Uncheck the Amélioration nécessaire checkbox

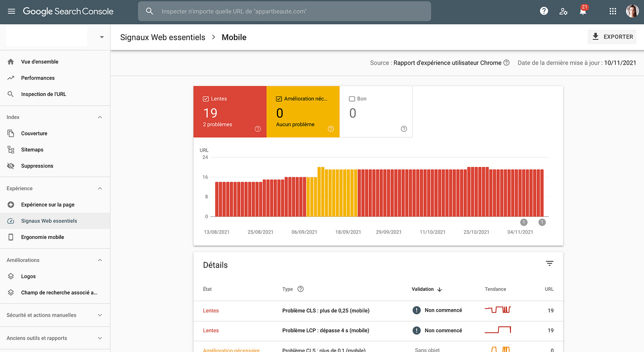point(279,99)
